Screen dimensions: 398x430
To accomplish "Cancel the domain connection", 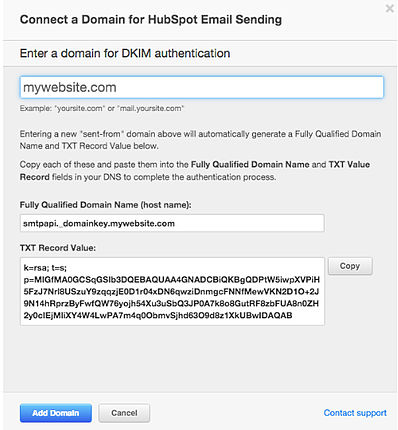I will point(124,413).
